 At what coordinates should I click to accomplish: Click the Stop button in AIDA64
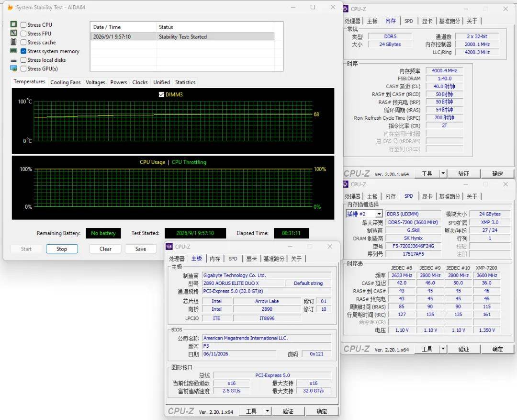(x=62, y=249)
